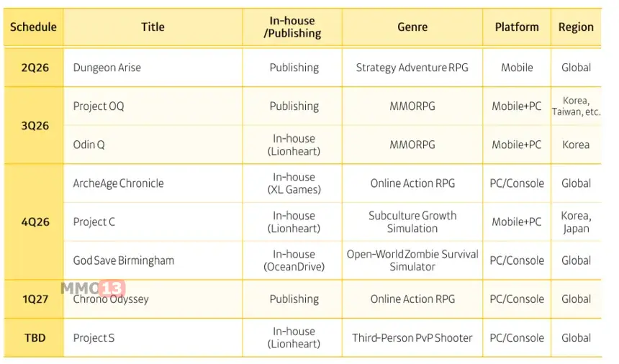Click the Third-Person PvP Shooter genre

[x=412, y=337]
